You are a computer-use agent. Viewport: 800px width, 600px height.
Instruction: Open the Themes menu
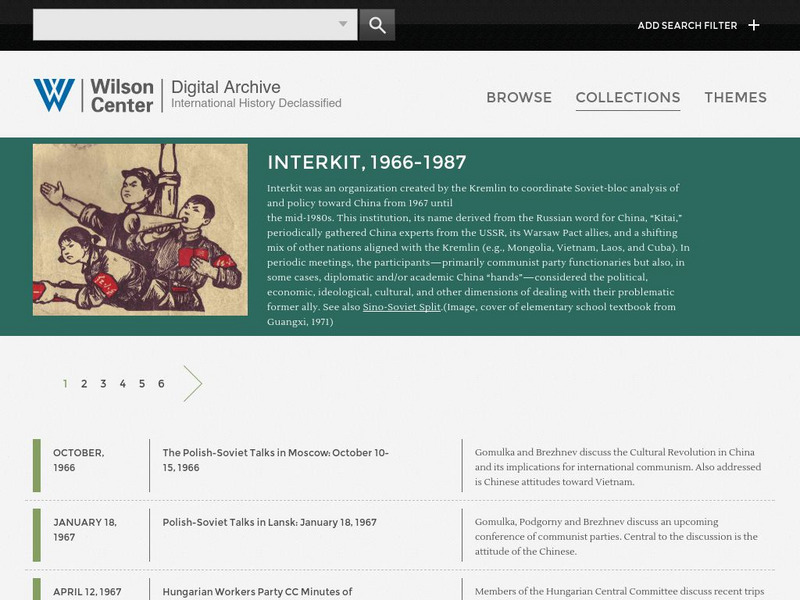click(735, 97)
